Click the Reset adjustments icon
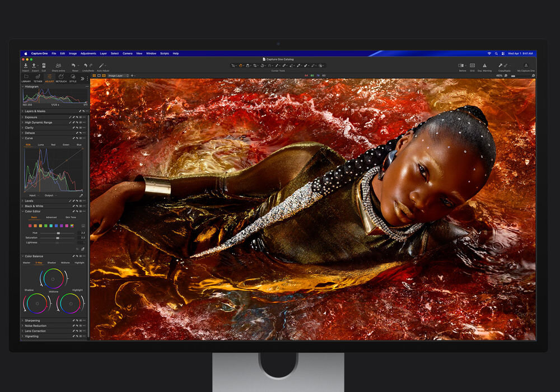 pyautogui.click(x=73, y=65)
